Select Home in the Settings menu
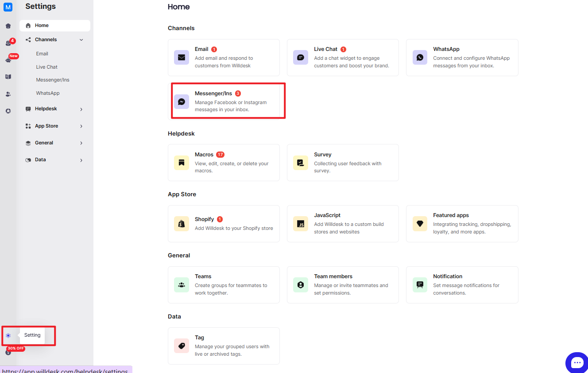Viewport: 588px width, 373px height. coord(55,26)
